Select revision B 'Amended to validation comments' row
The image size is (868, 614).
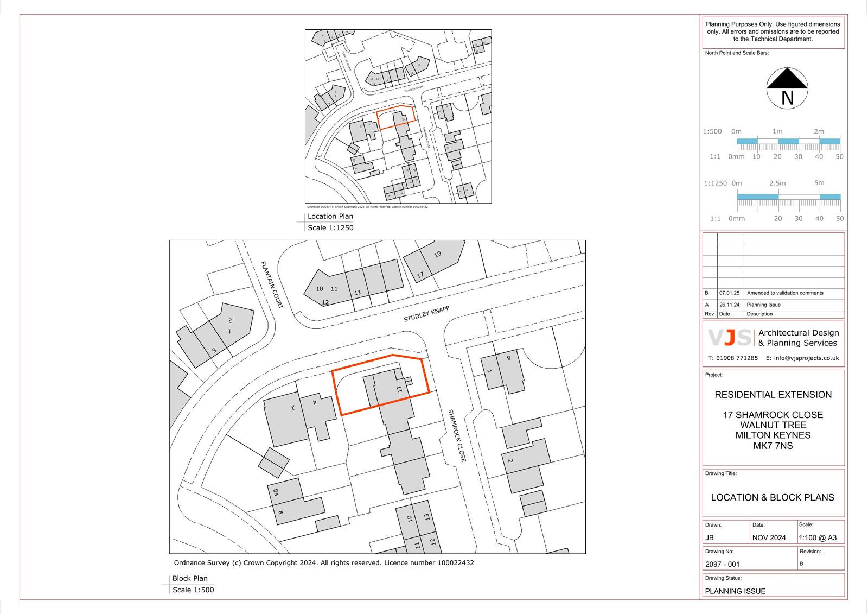tap(784, 293)
